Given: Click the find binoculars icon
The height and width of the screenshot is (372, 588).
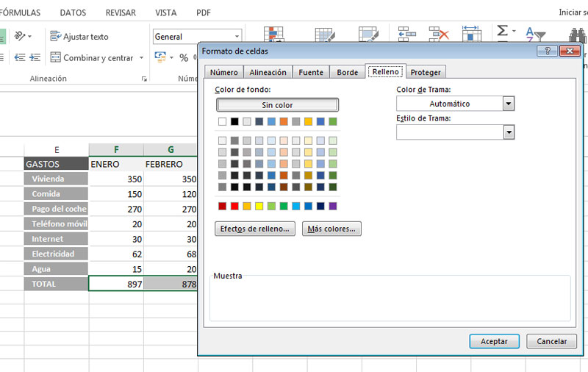Looking at the screenshot, I should pos(578,35).
